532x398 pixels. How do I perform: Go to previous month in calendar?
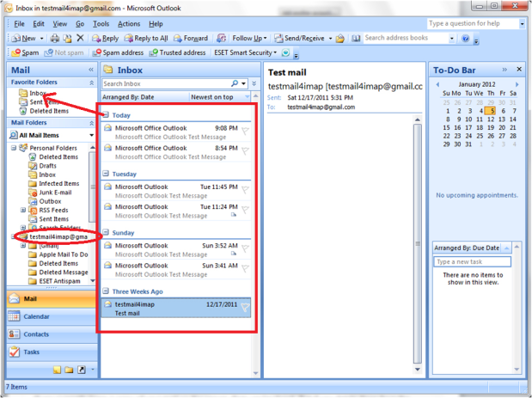tap(437, 84)
